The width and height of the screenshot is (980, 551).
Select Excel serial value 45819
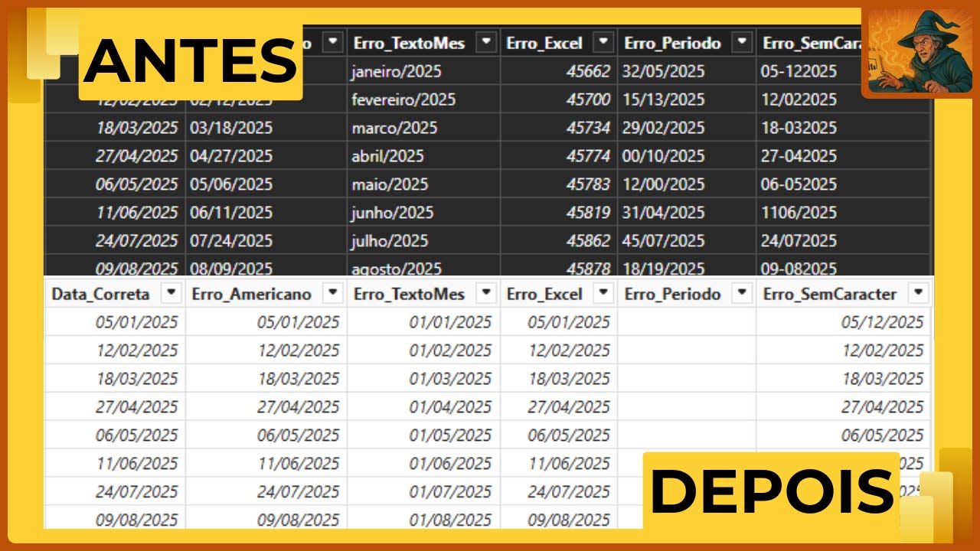tap(588, 213)
